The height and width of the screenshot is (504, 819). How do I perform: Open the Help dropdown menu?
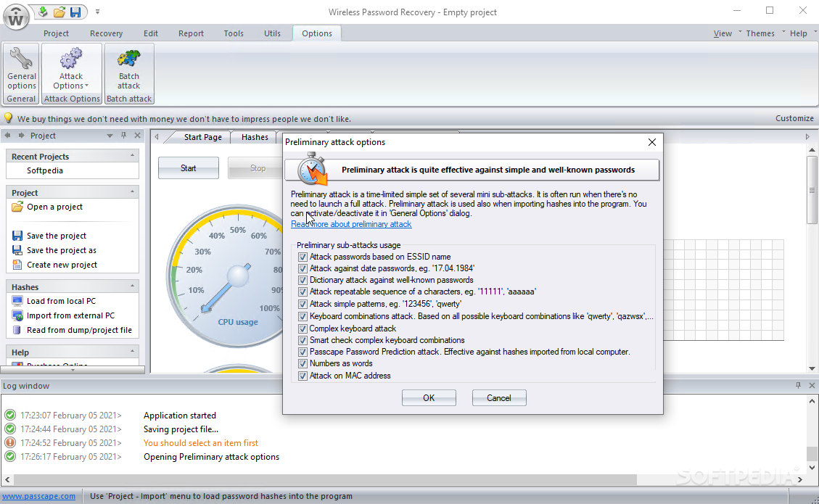pyautogui.click(x=798, y=33)
